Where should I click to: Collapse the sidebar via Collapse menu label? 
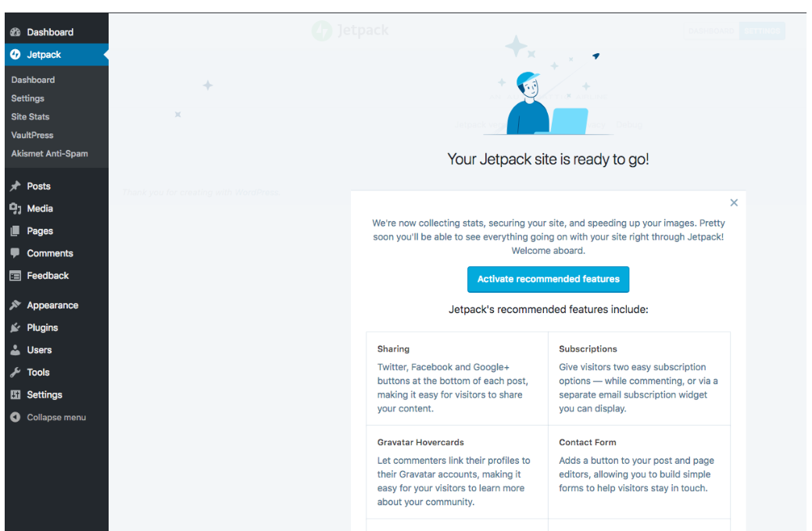(56, 417)
